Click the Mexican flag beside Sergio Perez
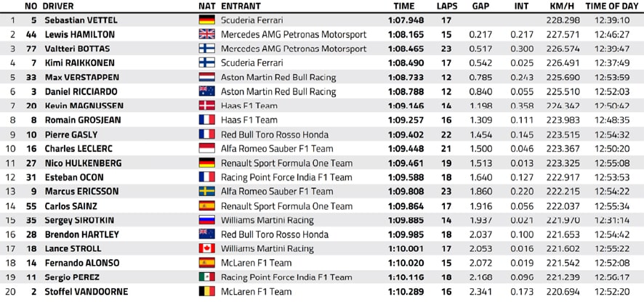 pos(206,277)
